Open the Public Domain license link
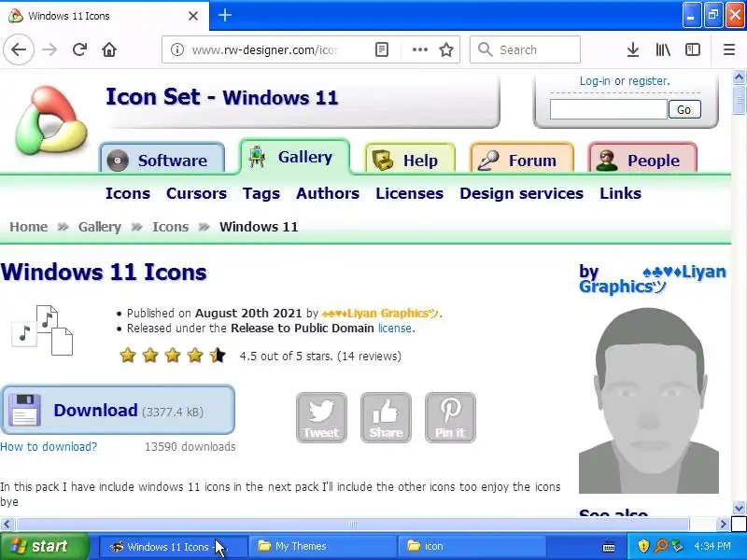747x560 pixels. coord(395,329)
